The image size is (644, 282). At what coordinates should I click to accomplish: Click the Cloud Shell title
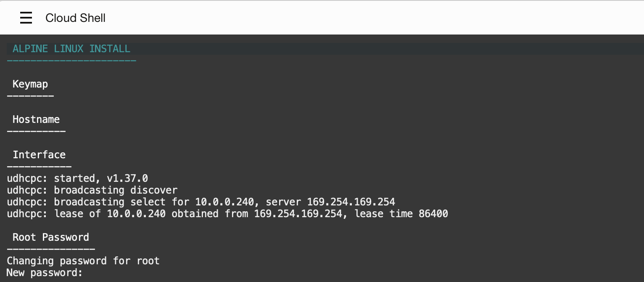point(75,18)
